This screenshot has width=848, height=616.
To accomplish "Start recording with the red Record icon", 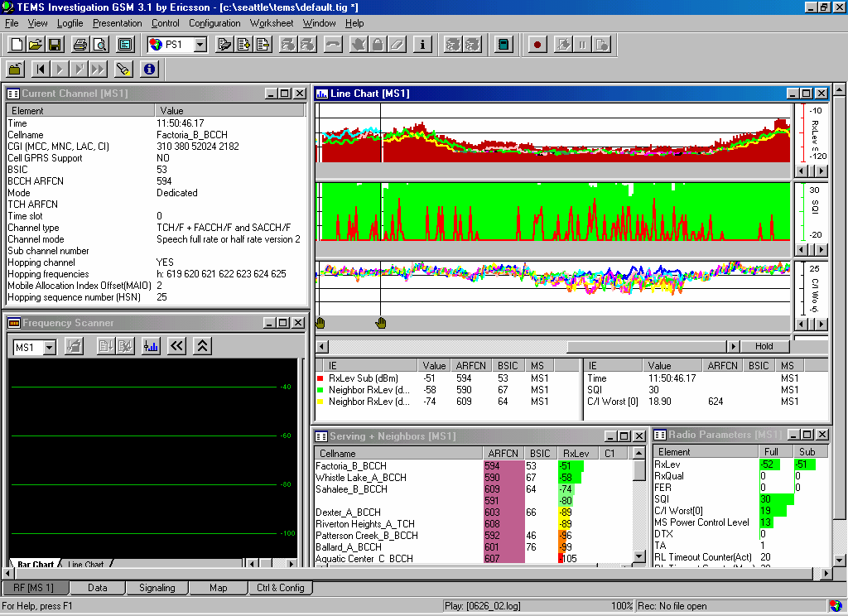I will coord(537,45).
